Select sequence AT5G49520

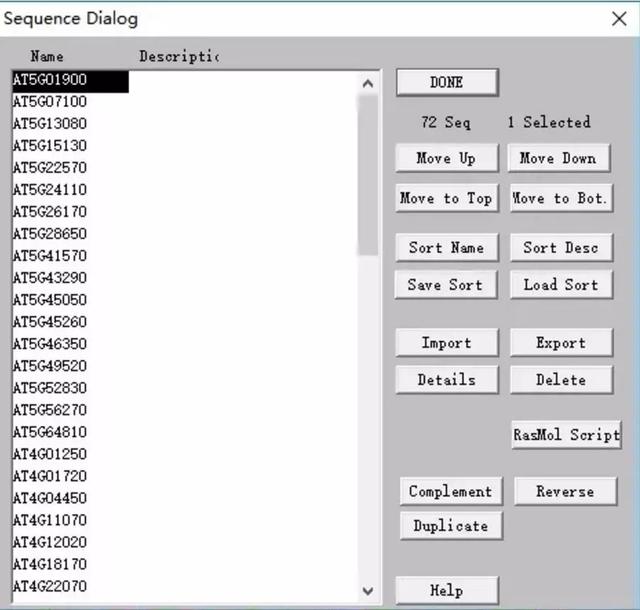[50, 366]
